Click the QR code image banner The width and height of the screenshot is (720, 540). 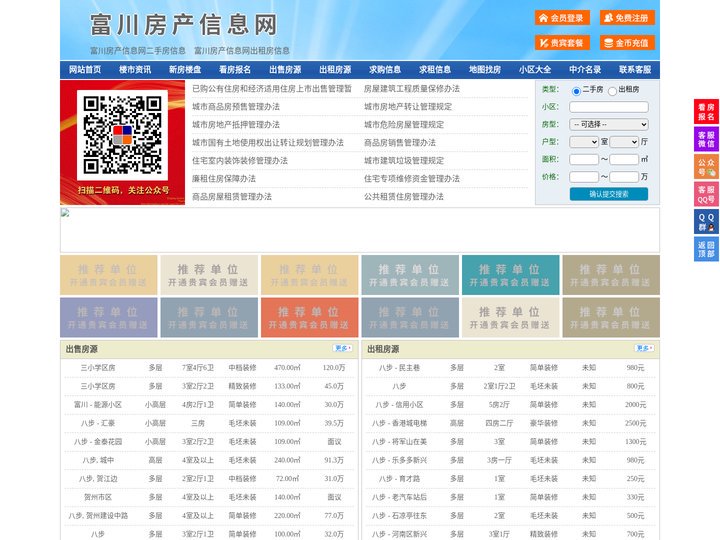123,142
